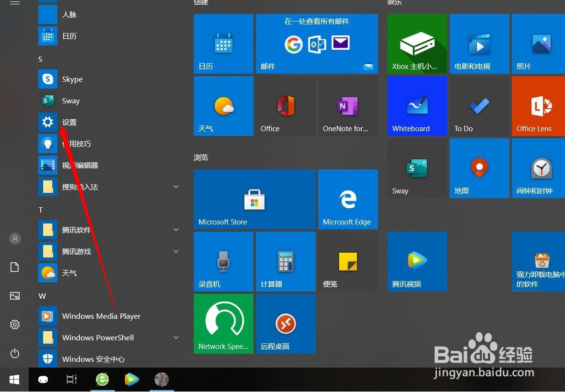
Task: Launch the Office tile
Action: [286, 106]
